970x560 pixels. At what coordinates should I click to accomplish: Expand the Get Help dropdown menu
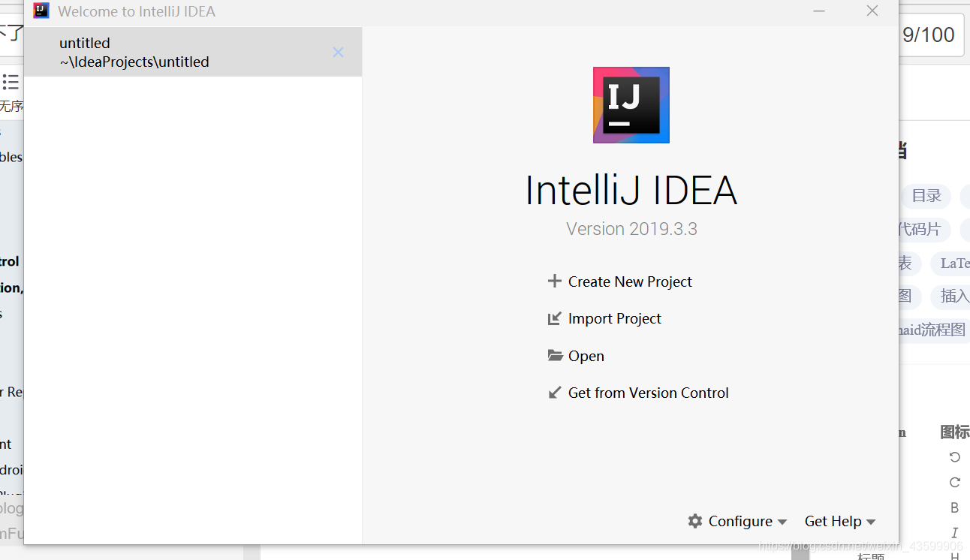[x=840, y=521]
